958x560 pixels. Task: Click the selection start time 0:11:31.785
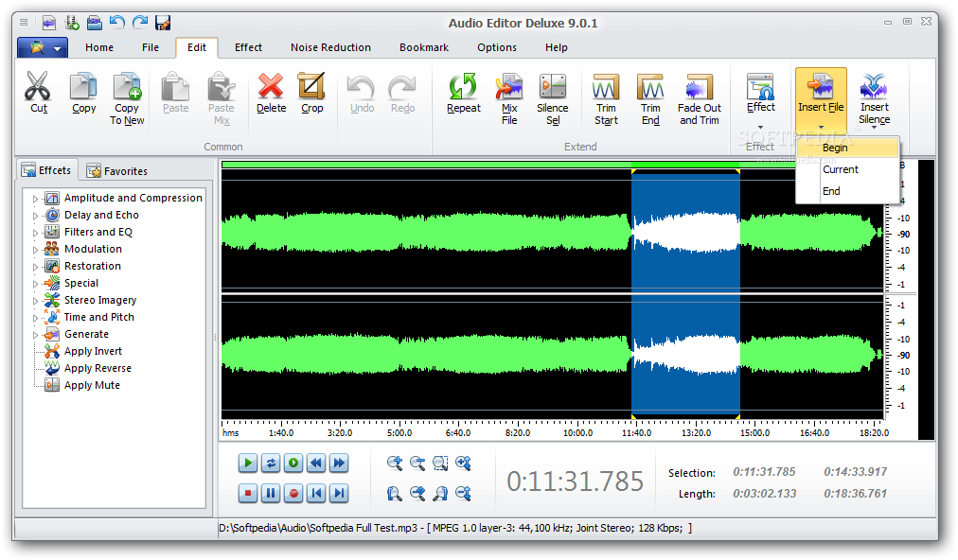pos(764,472)
